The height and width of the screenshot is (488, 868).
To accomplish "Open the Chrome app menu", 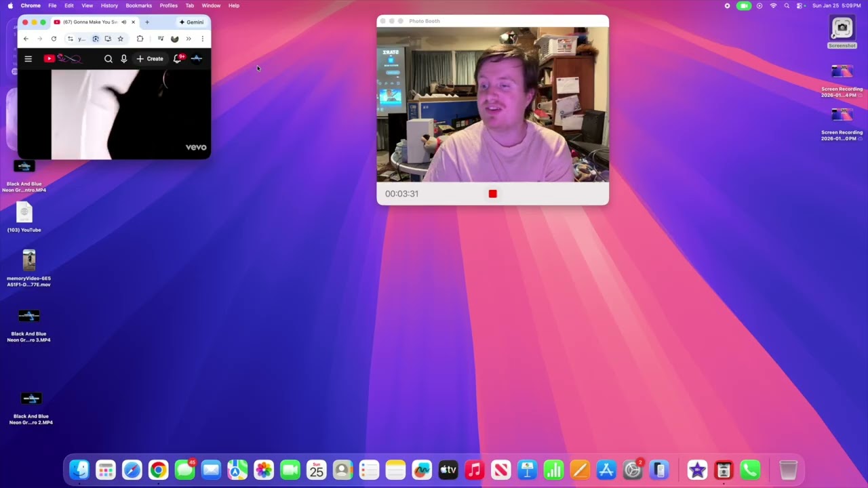I will click(x=31, y=5).
